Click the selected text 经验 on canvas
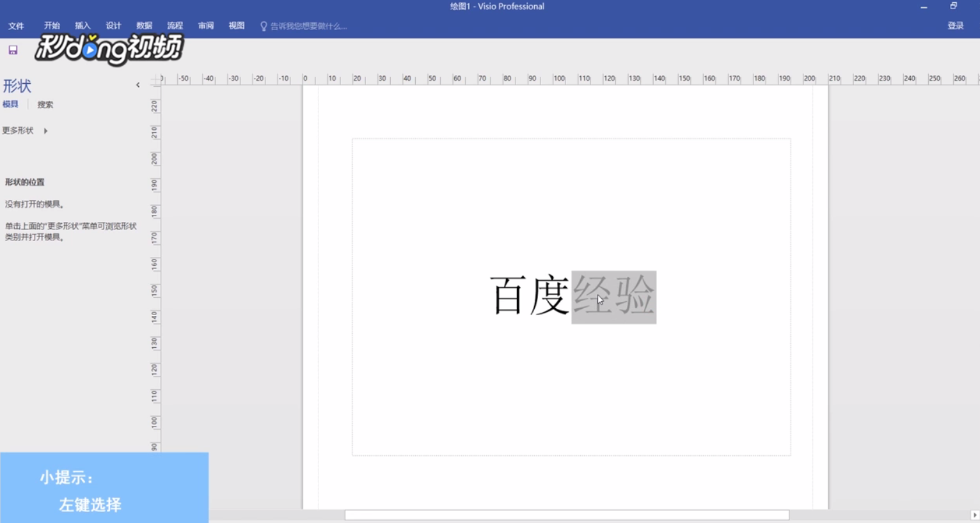This screenshot has height=523, width=980. [x=613, y=297]
